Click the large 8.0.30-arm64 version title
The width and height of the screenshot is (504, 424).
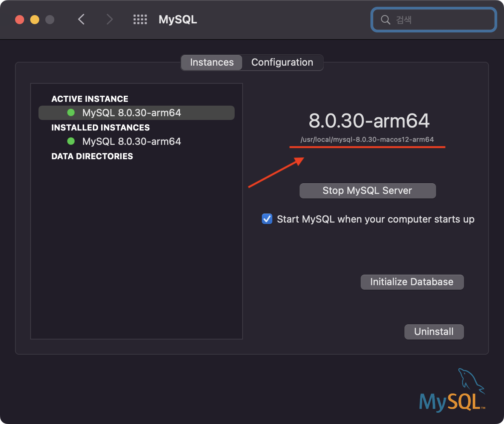[369, 121]
